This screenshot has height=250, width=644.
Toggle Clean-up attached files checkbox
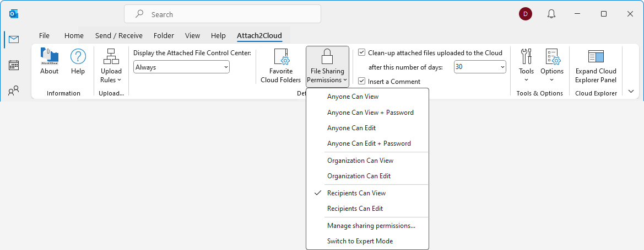tap(362, 52)
